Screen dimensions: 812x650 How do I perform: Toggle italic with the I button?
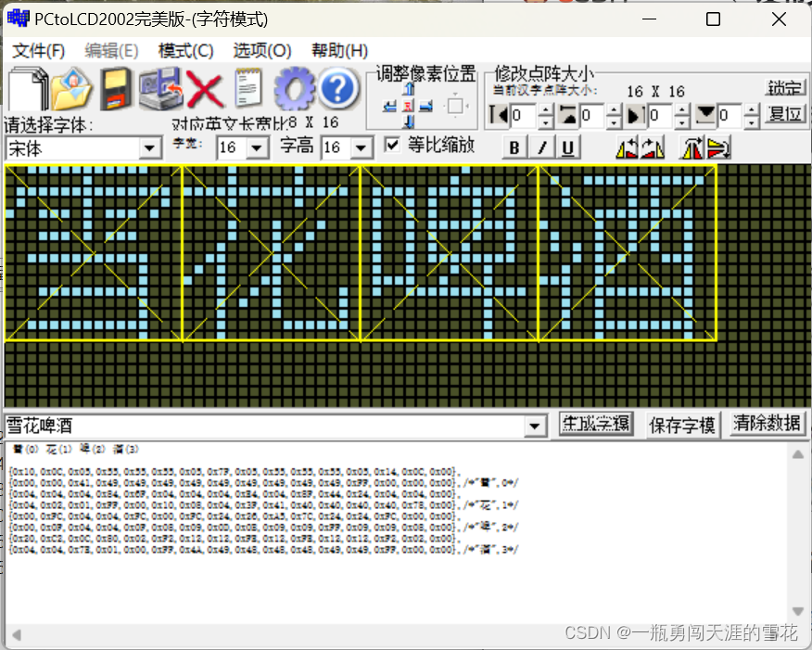(x=541, y=147)
